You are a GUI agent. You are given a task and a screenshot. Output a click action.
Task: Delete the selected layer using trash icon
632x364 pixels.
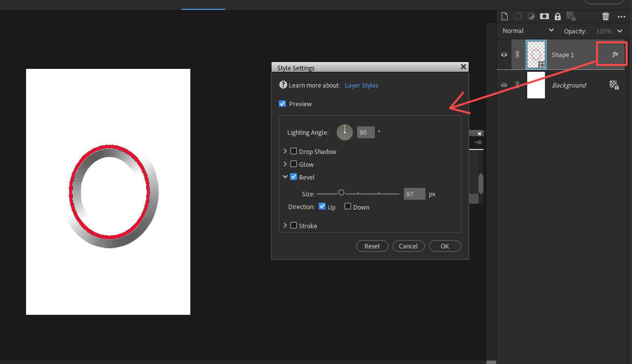point(605,16)
